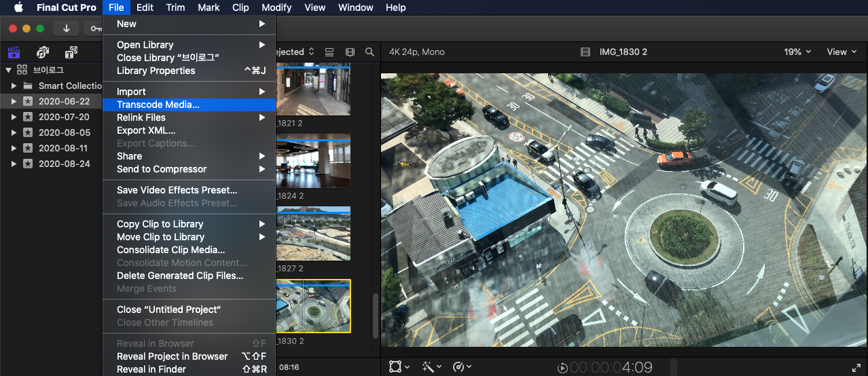Select the clip thumbnail _1827 2
868x376 pixels.
pos(313,233)
